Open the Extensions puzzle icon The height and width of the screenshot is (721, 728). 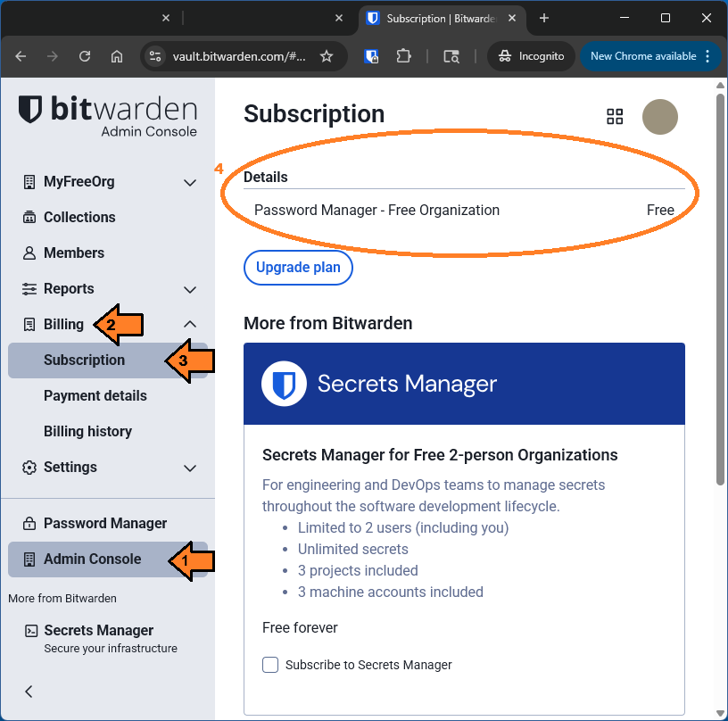403,56
